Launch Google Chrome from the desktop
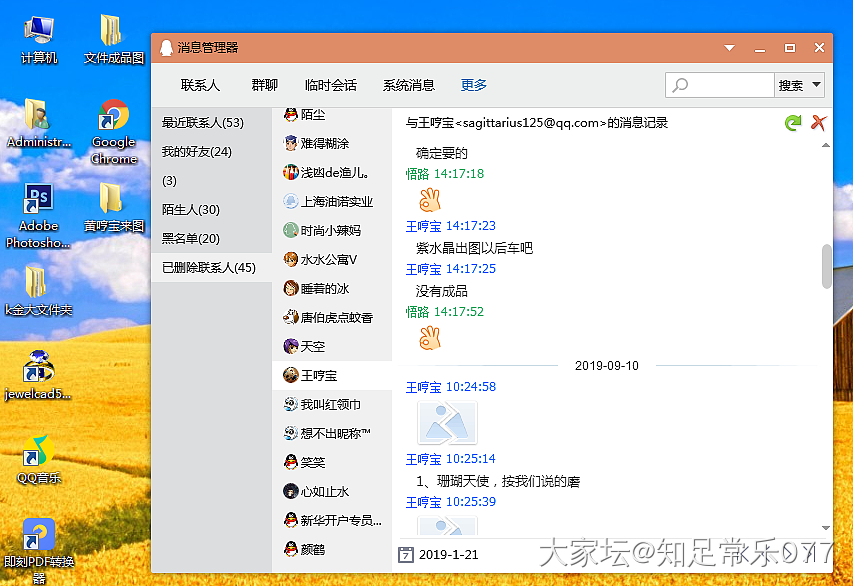853x586 pixels. [x=113, y=132]
